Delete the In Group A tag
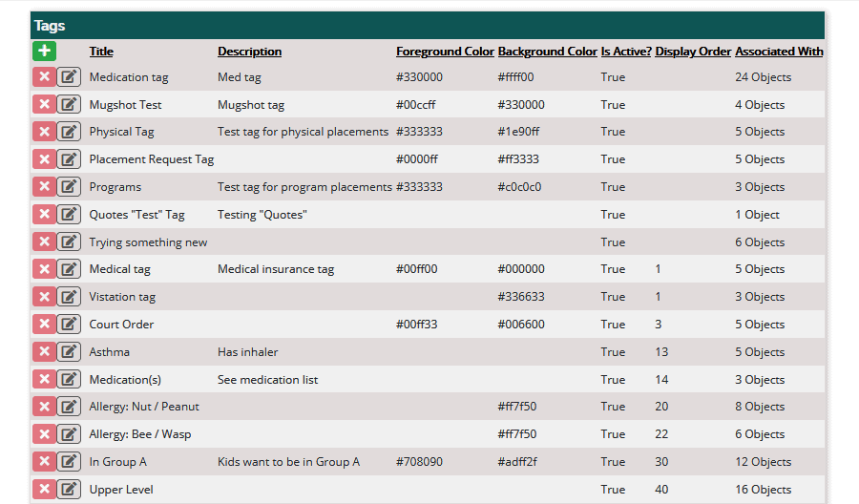 tap(44, 462)
